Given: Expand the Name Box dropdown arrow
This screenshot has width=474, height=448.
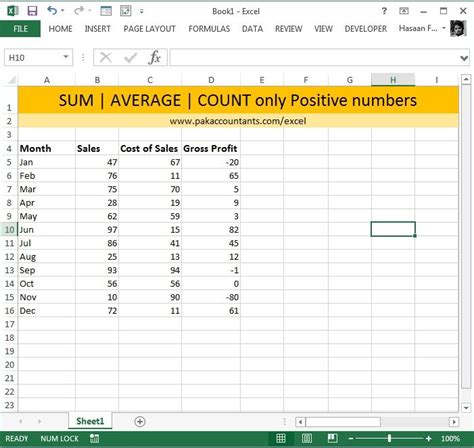Looking at the screenshot, I should click(x=66, y=57).
